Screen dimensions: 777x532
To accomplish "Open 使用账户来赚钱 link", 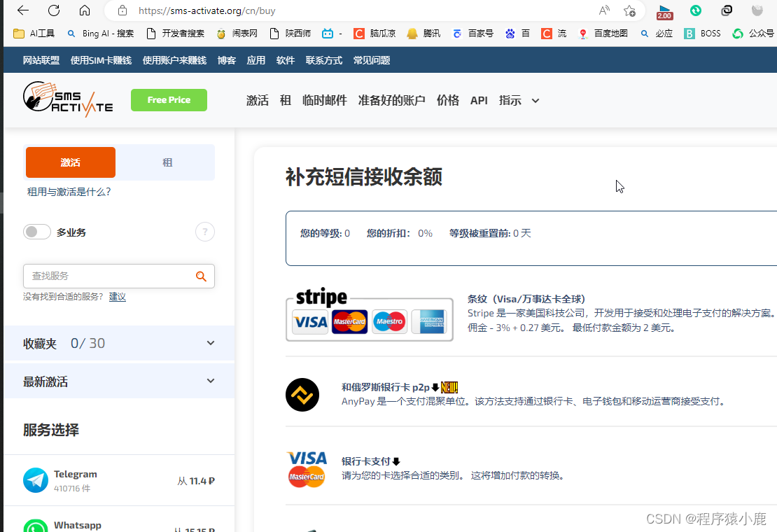I will [x=174, y=60].
